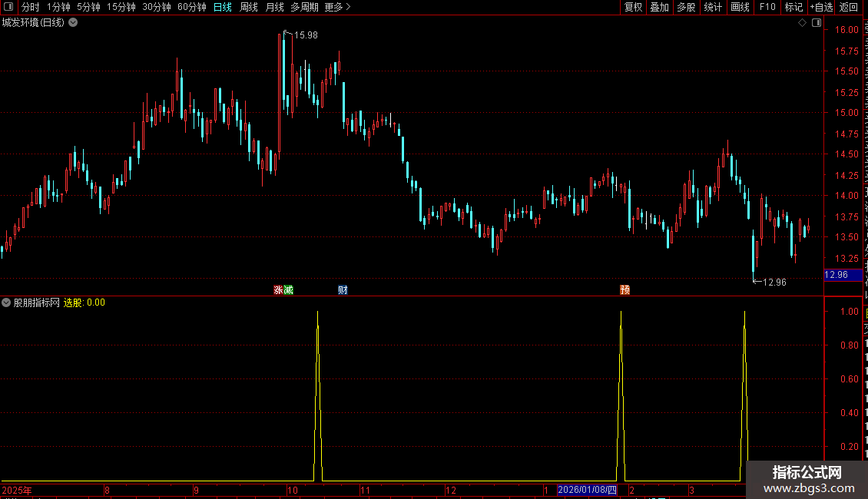Click the 15.98 high price label
868x499 pixels.
(x=306, y=35)
